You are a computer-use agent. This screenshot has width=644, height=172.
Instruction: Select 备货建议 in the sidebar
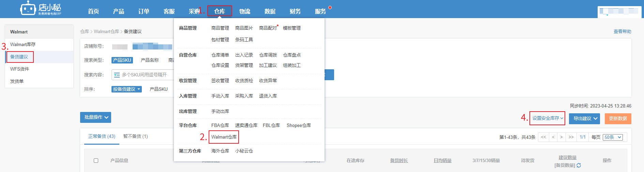(19, 57)
